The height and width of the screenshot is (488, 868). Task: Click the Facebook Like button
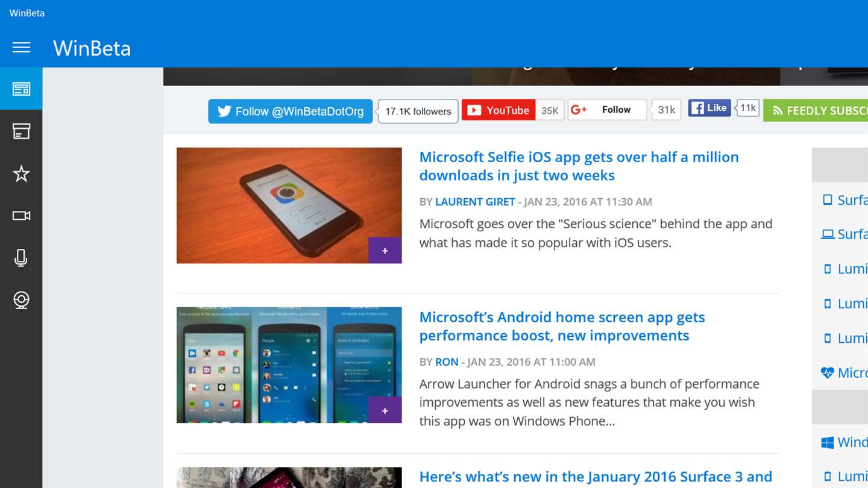(709, 108)
